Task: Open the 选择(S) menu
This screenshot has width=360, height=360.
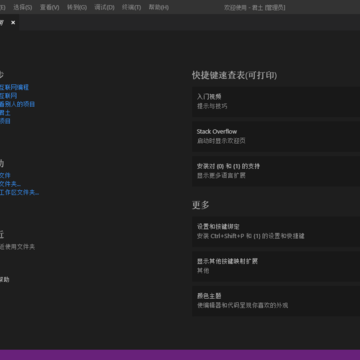Action: tap(23, 7)
